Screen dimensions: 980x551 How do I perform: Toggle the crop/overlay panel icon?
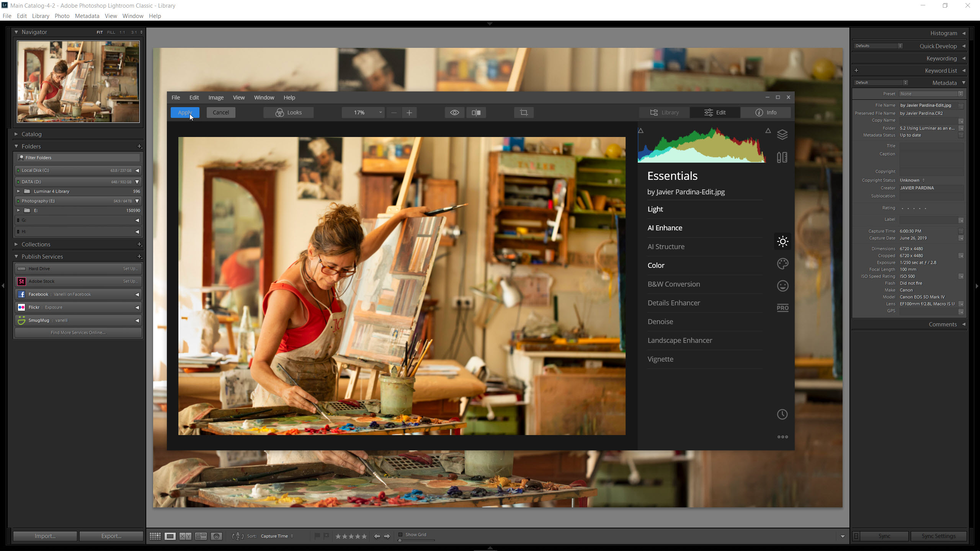click(x=524, y=112)
